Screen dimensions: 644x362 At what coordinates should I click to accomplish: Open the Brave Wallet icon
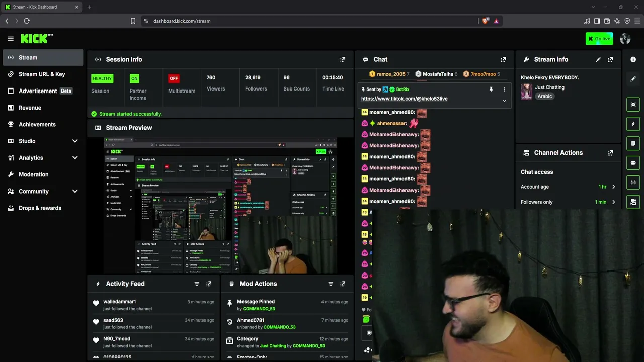click(607, 21)
